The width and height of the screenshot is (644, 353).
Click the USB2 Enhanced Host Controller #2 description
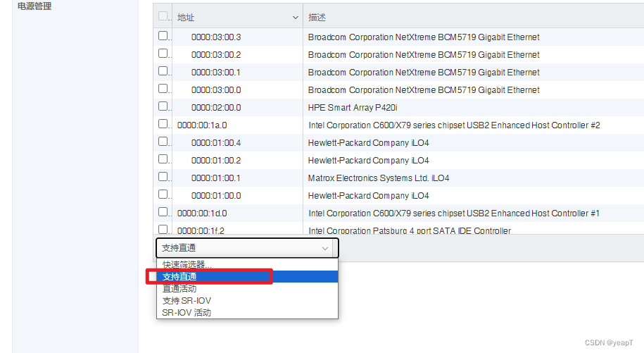454,125
